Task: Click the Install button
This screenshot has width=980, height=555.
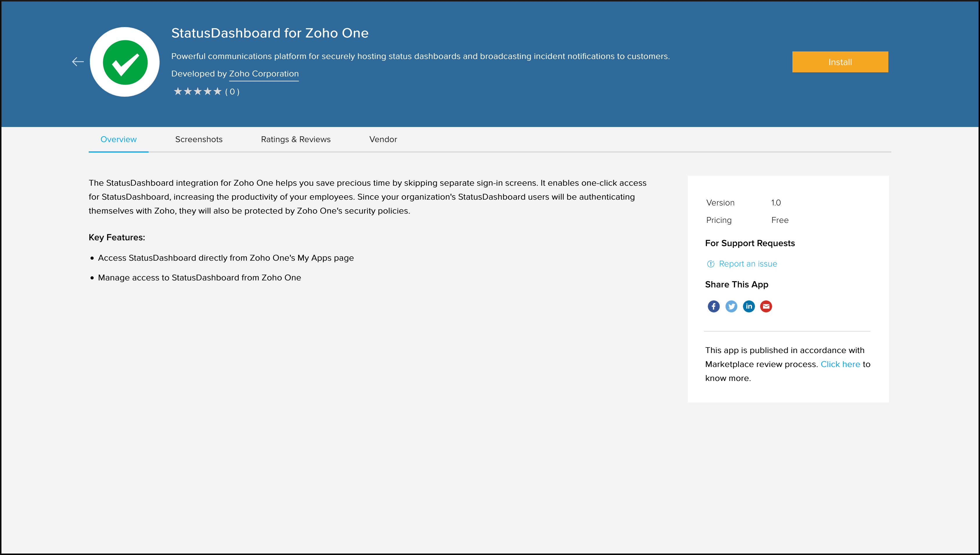Action: coord(840,62)
